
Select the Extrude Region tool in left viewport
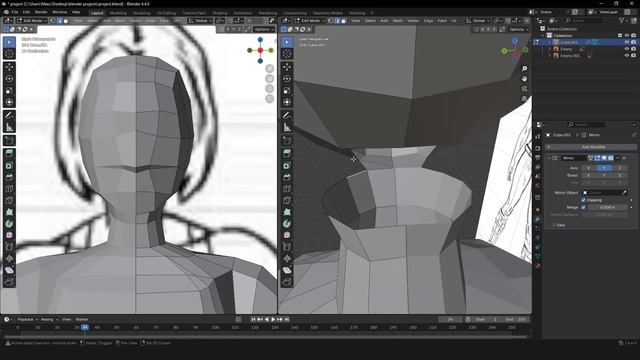(9, 153)
